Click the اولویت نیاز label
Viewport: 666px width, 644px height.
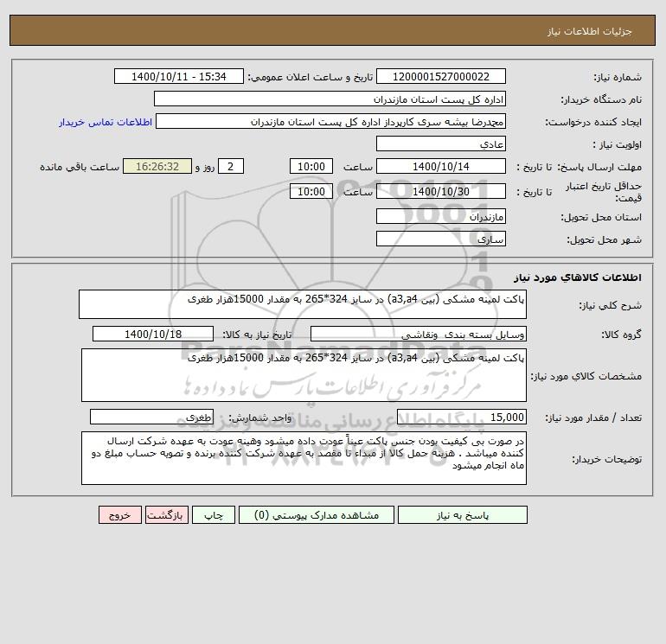(618, 144)
